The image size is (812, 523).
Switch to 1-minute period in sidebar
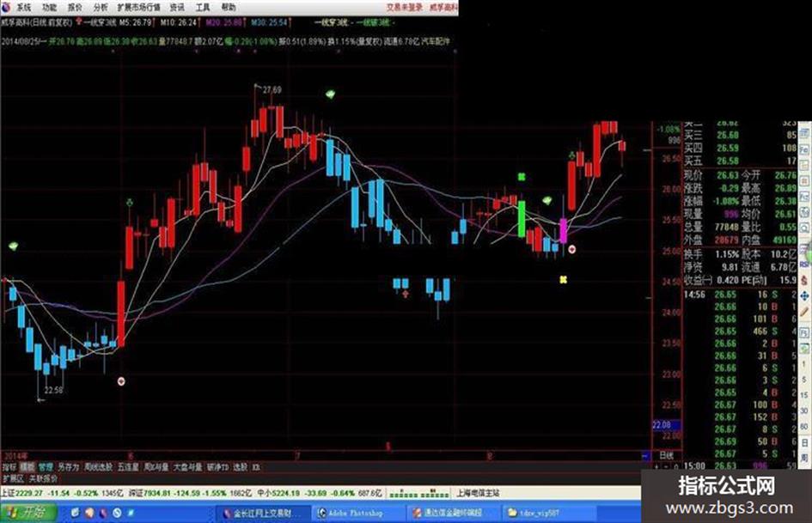804,364
